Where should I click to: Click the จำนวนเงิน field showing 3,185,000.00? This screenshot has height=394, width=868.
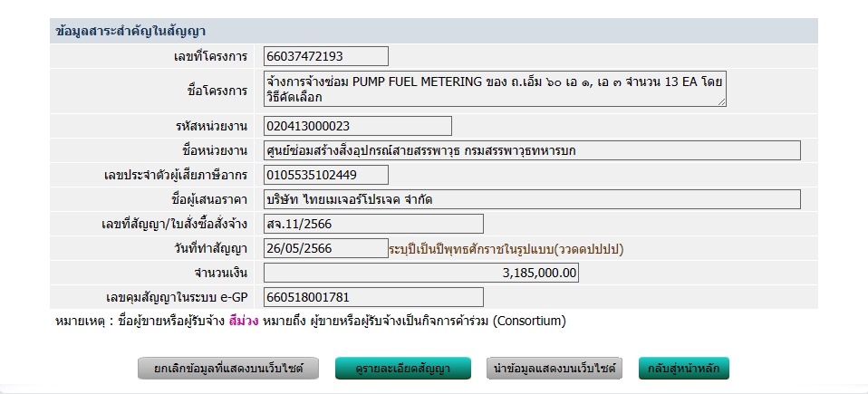[x=421, y=273]
